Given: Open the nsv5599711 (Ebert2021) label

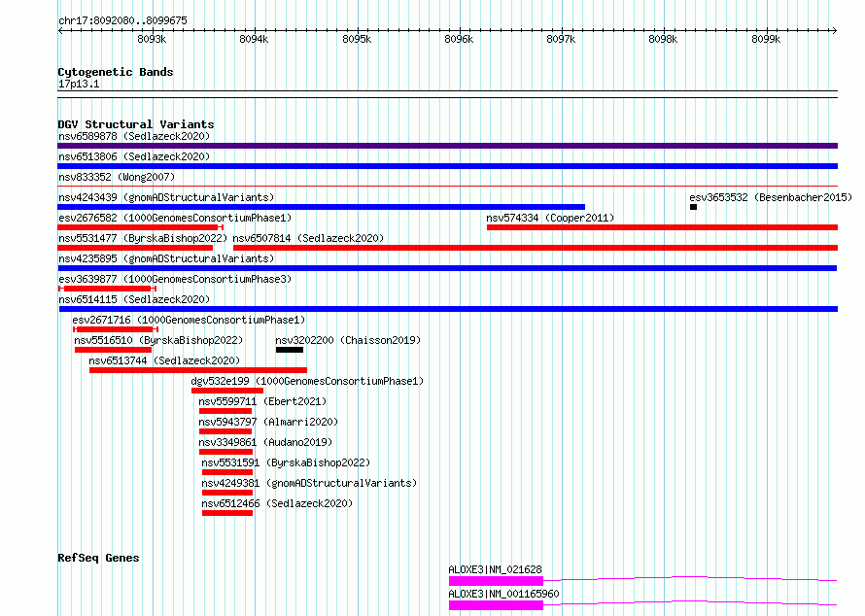Looking at the screenshot, I should coord(262,401).
